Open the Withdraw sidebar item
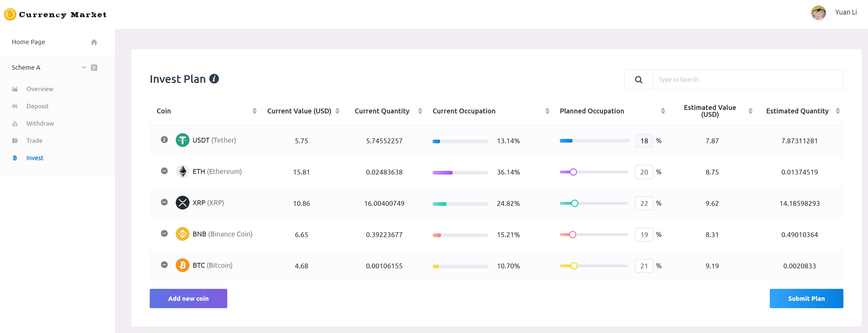Image resolution: width=868 pixels, height=333 pixels. click(40, 123)
